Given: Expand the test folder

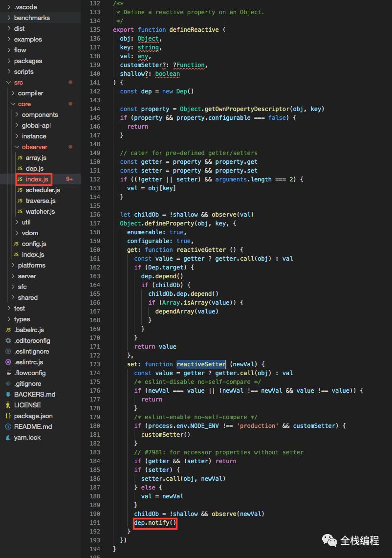Looking at the screenshot, I should pos(9,308).
